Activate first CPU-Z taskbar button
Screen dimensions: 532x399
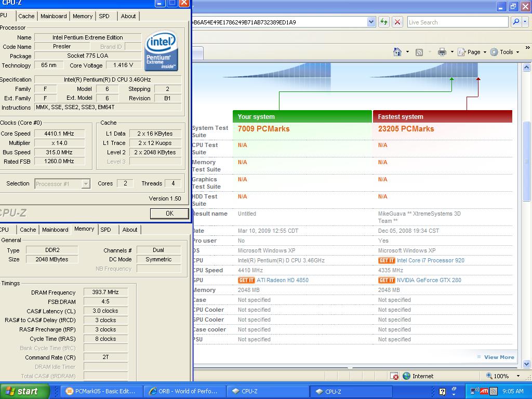(x=268, y=391)
